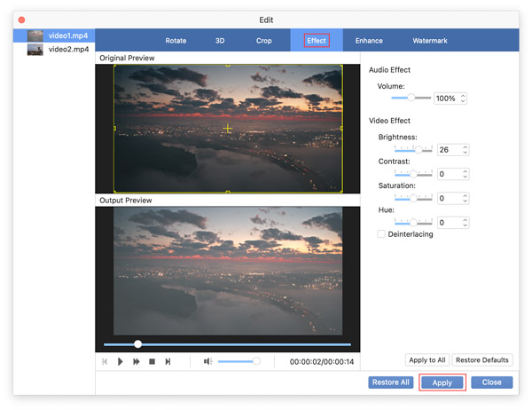The width and height of the screenshot is (532, 410).
Task: Open the Watermark tab
Action: coord(430,41)
